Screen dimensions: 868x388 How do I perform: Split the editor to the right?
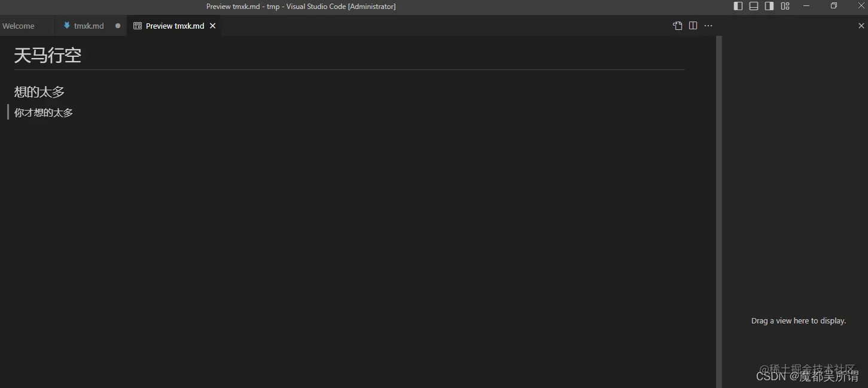pyautogui.click(x=693, y=26)
